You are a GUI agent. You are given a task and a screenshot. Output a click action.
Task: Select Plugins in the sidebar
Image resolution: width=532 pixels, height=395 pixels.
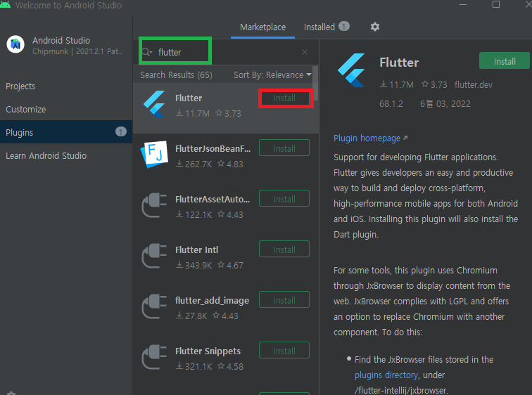[x=66, y=132]
